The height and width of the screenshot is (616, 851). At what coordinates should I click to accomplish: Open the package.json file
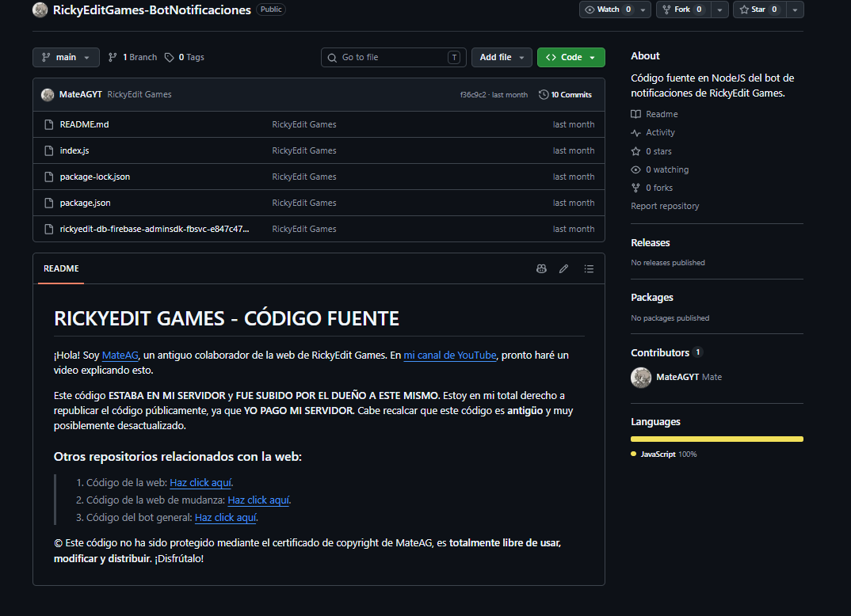[x=86, y=203]
